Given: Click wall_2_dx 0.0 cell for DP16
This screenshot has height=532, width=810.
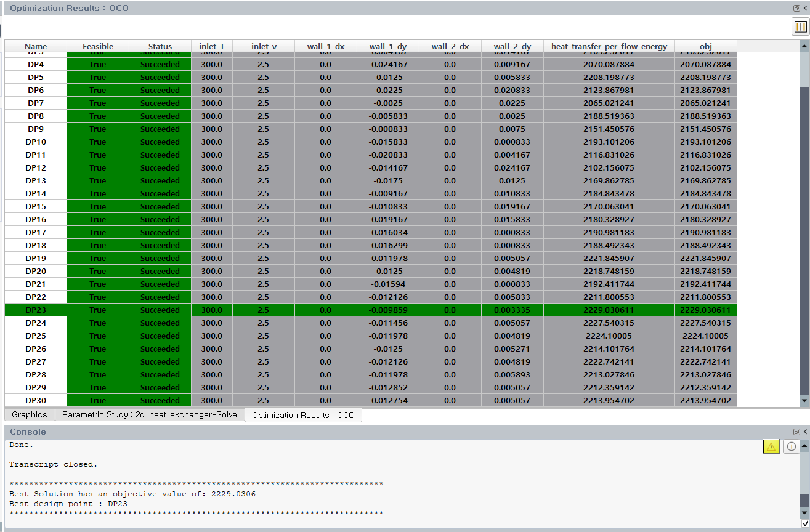Looking at the screenshot, I should [450, 219].
